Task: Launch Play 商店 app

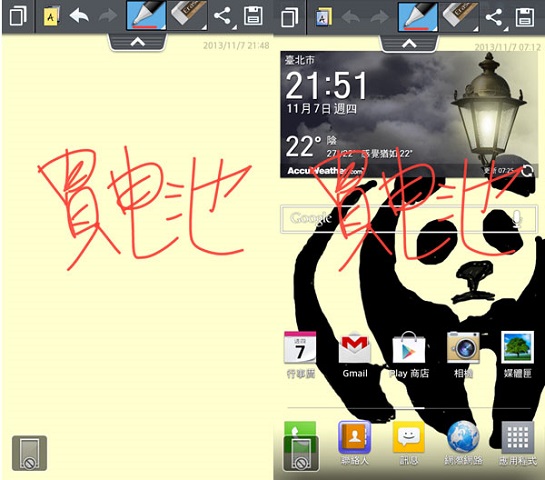Action: 409,355
